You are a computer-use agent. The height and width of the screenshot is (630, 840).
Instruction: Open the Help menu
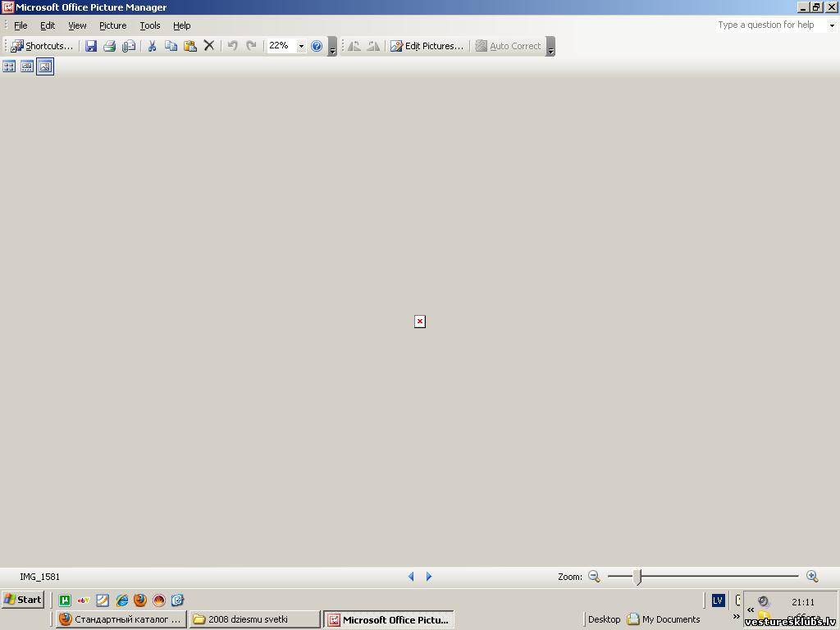(181, 25)
